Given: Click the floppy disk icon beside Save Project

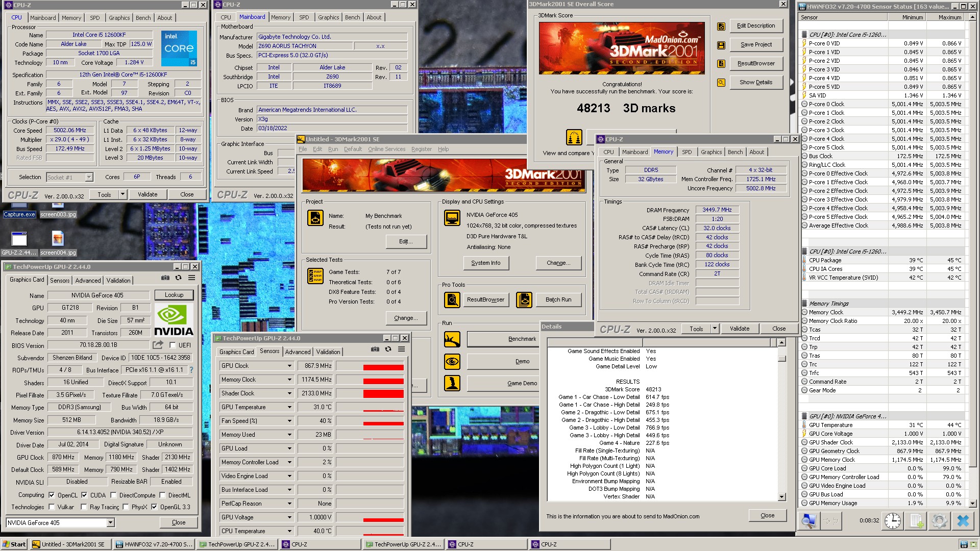Looking at the screenshot, I should [721, 45].
